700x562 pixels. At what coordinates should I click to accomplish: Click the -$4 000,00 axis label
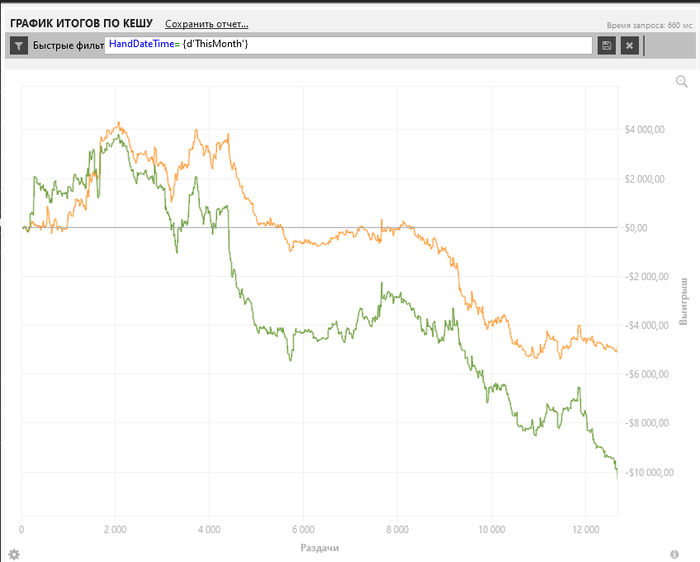647,325
